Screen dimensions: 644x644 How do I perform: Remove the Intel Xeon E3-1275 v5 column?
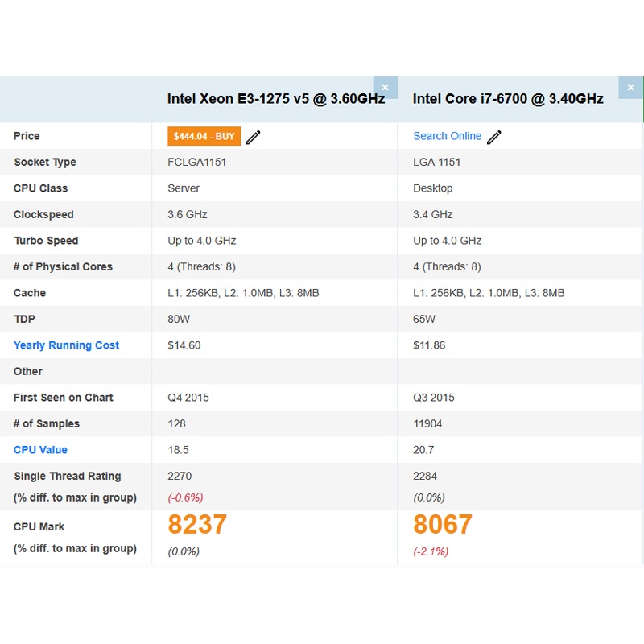386,87
